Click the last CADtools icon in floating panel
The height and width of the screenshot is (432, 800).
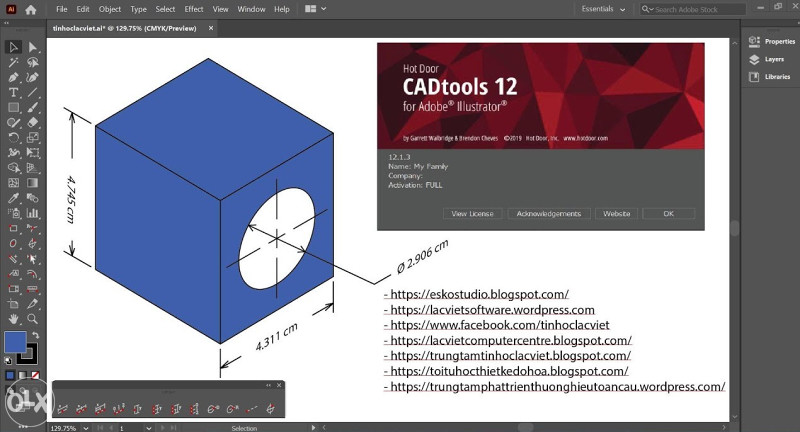(270, 409)
